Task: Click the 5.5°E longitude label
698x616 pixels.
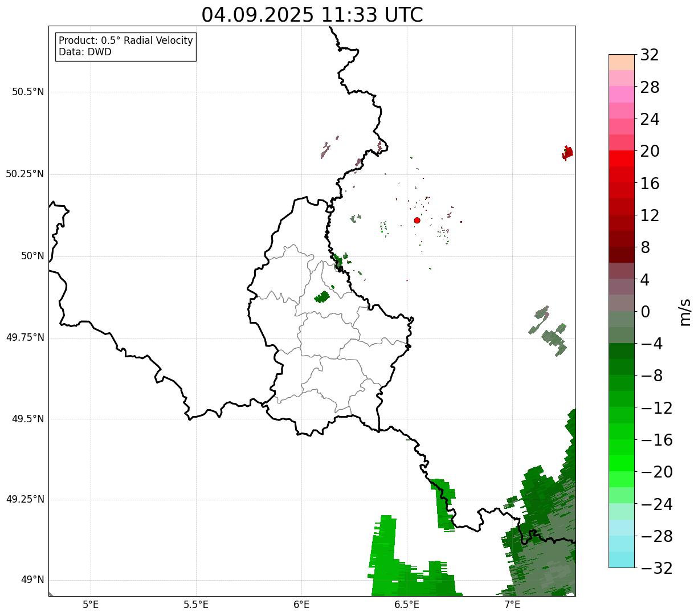Action: 196,605
